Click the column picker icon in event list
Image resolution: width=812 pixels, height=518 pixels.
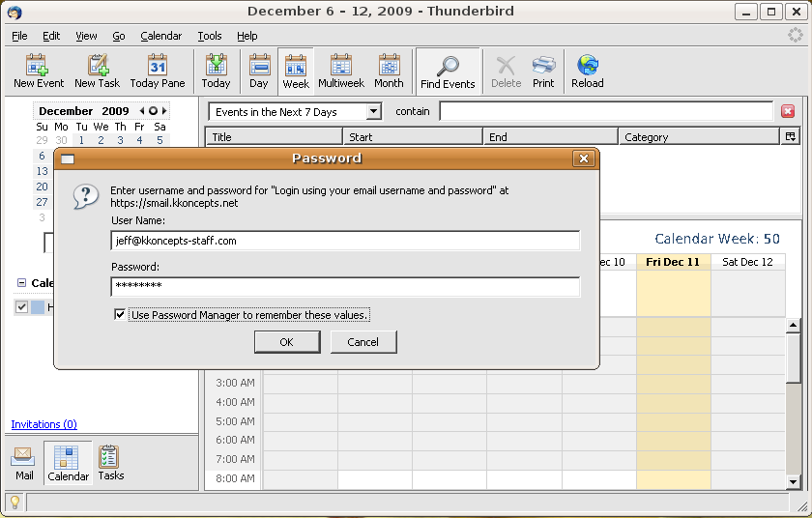[791, 136]
